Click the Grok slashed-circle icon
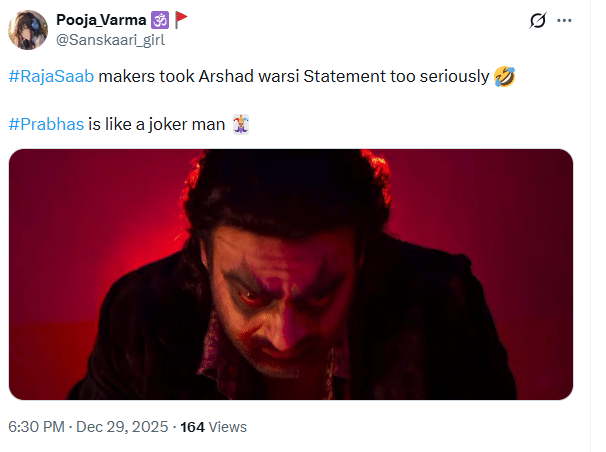606x452 pixels. pyautogui.click(x=537, y=21)
